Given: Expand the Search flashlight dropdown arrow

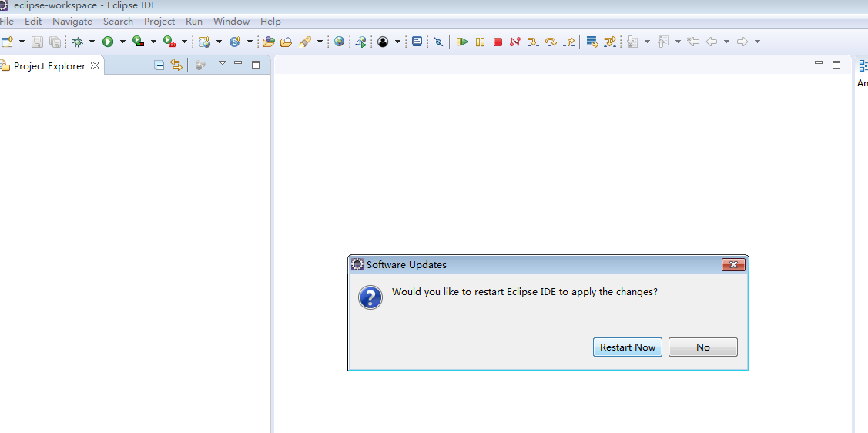Looking at the screenshot, I should click(320, 42).
